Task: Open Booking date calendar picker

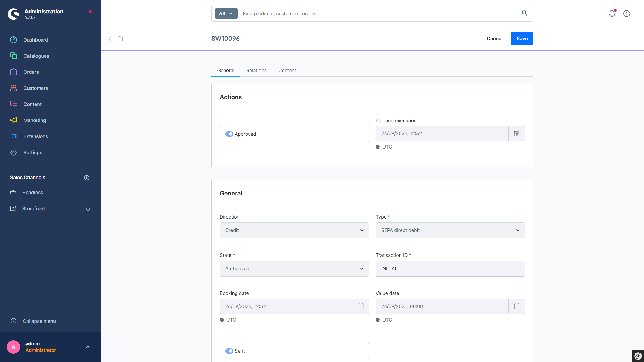Action: [361, 306]
